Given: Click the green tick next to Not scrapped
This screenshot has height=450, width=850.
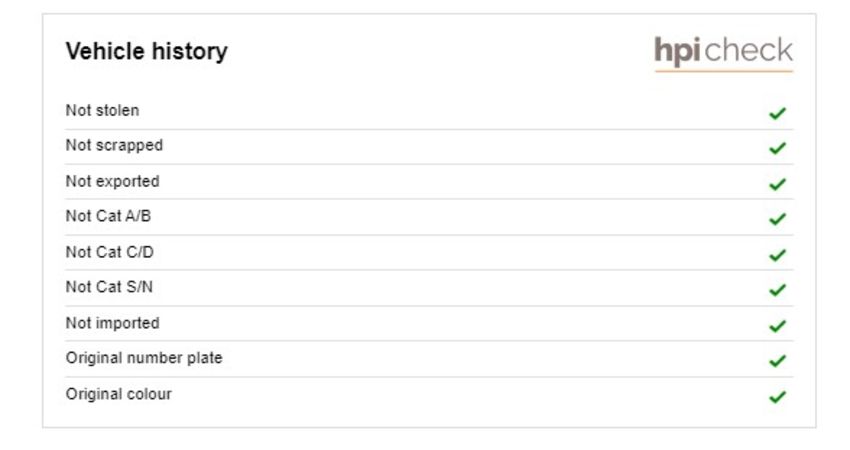Looking at the screenshot, I should pyautogui.click(x=777, y=148).
